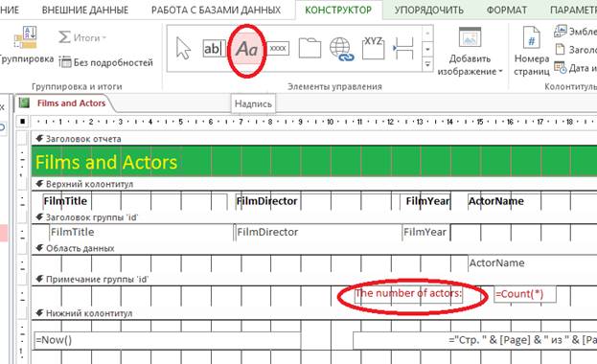The image size is (597, 364).
Task: Pick the Label control (Aa)
Action: (246, 50)
